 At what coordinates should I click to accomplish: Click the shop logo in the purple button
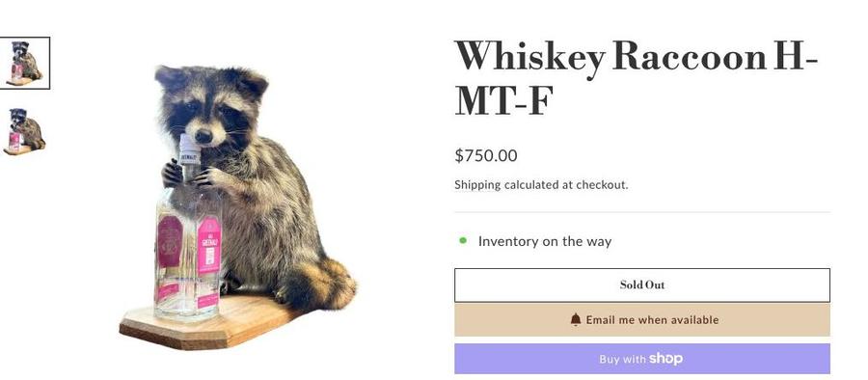pyautogui.click(x=665, y=359)
